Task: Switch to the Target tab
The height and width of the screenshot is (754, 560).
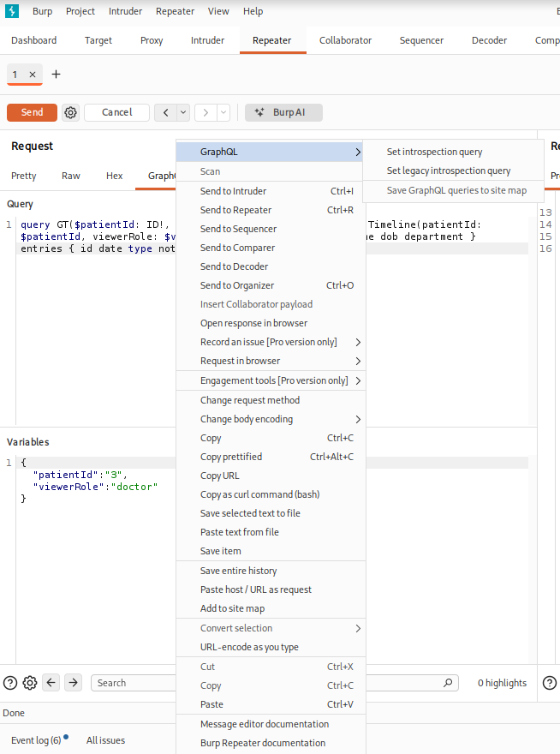Action: pyautogui.click(x=98, y=40)
